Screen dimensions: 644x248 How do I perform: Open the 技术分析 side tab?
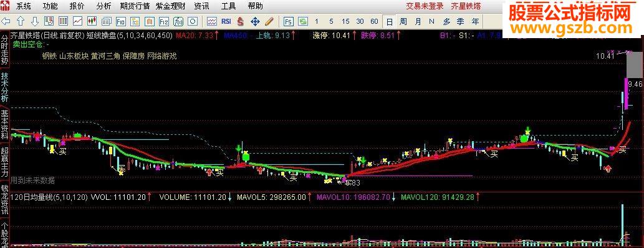(x=5, y=87)
